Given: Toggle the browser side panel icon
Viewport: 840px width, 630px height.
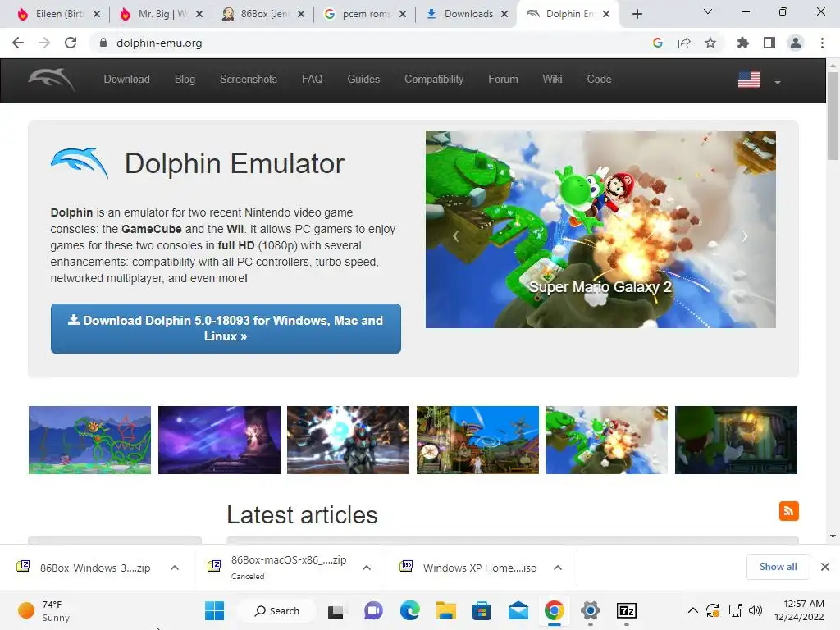Looking at the screenshot, I should (x=769, y=43).
